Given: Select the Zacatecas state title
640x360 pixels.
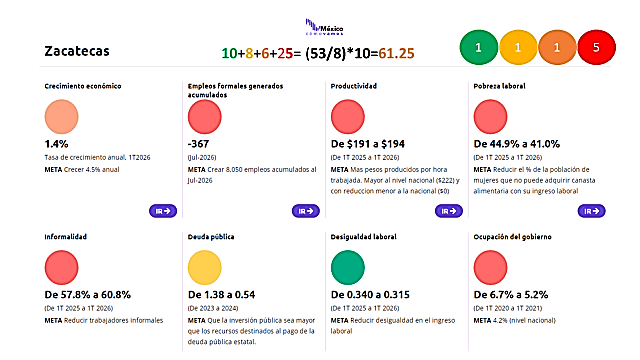Looking at the screenshot, I should 77,51.
